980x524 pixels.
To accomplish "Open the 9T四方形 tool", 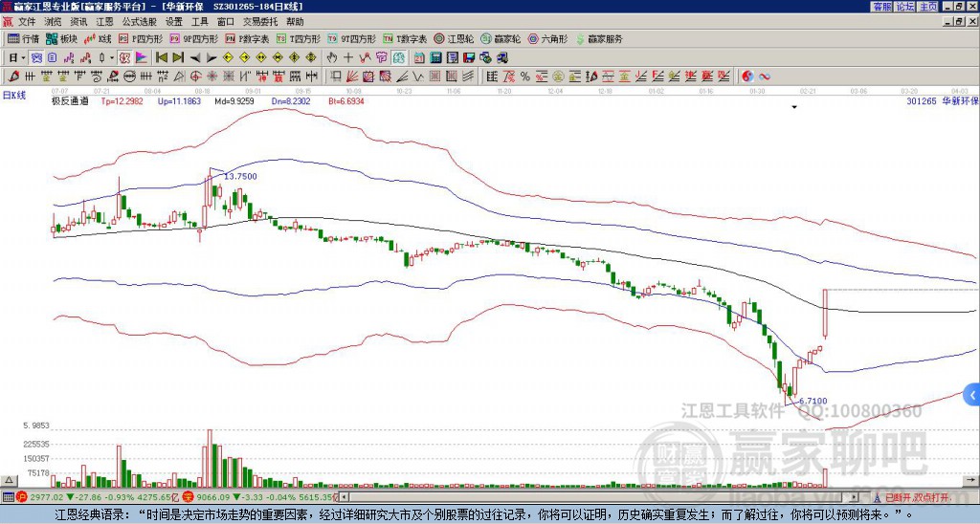I will (x=352, y=38).
